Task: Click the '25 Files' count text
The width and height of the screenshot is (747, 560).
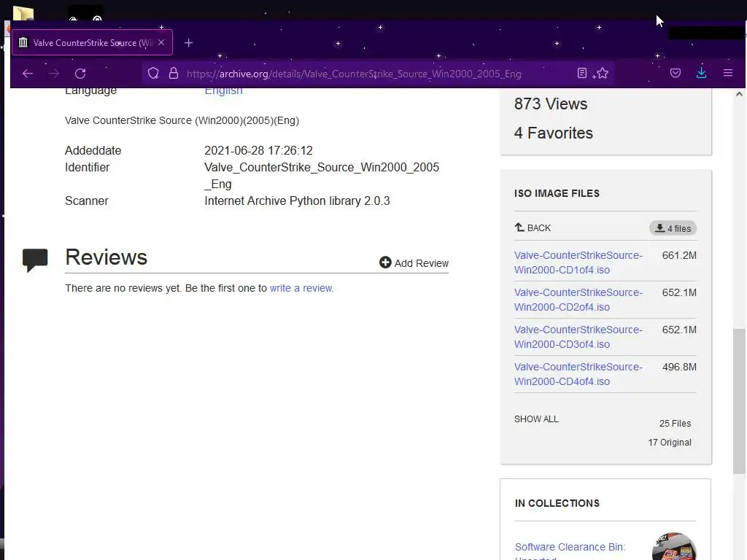Action: [x=675, y=424]
